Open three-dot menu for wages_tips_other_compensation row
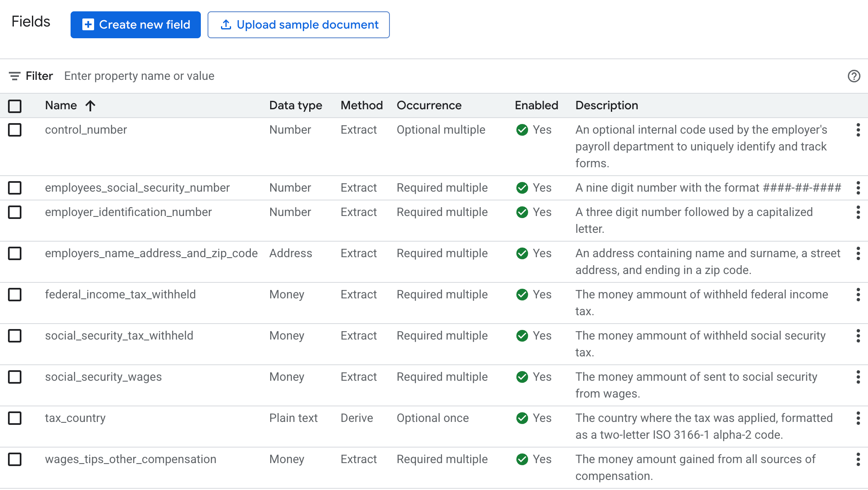Viewport: 868px width, 490px height. coord(858,459)
